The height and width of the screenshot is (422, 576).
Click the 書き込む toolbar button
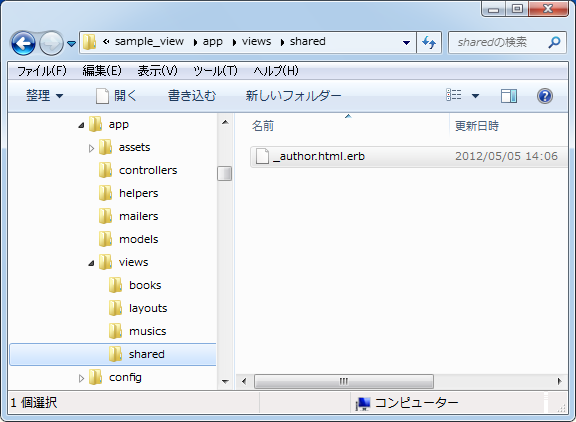[192, 96]
